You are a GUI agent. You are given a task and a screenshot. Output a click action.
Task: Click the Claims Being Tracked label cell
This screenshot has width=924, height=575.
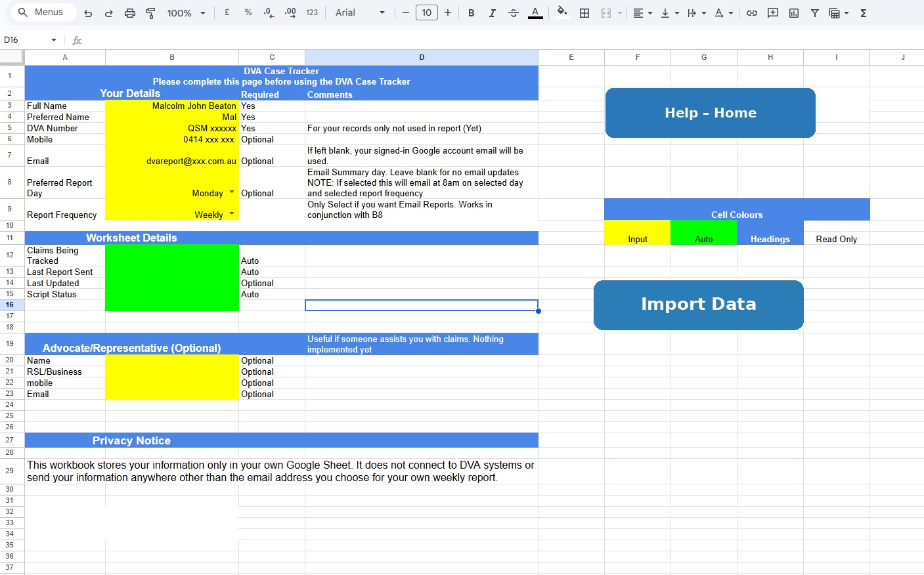click(65, 255)
